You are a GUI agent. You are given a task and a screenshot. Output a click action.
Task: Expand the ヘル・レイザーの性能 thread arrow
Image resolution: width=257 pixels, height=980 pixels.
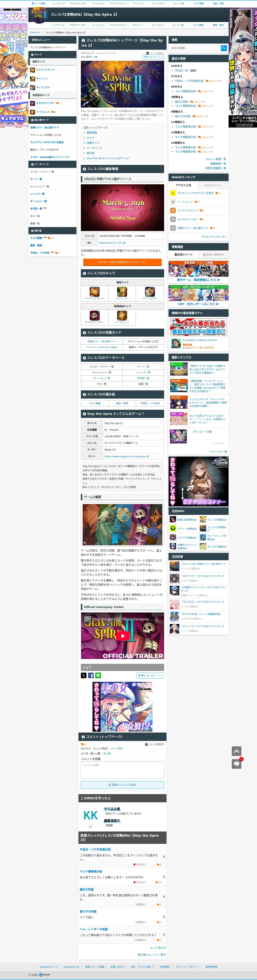(164, 934)
